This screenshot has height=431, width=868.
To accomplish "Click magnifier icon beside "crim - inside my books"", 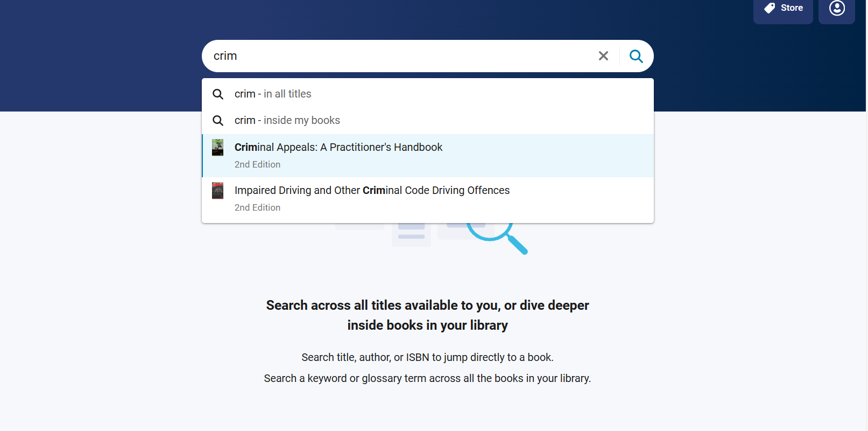I will (218, 121).
